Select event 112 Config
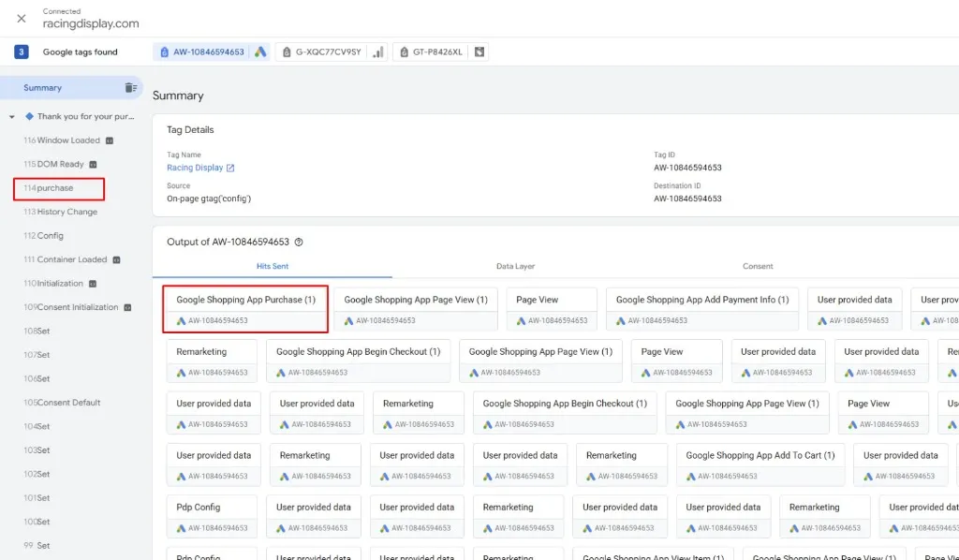959x560 pixels. point(43,235)
